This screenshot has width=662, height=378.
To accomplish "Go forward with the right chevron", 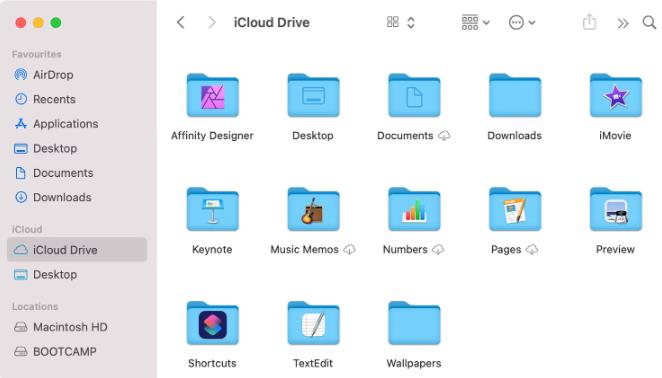I will tap(212, 22).
